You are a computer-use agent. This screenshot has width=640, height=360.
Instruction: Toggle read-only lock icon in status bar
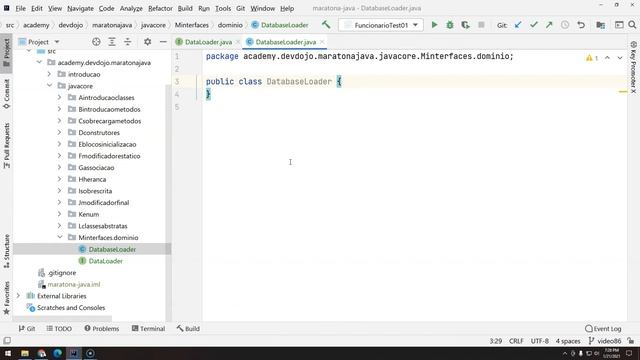(631, 340)
